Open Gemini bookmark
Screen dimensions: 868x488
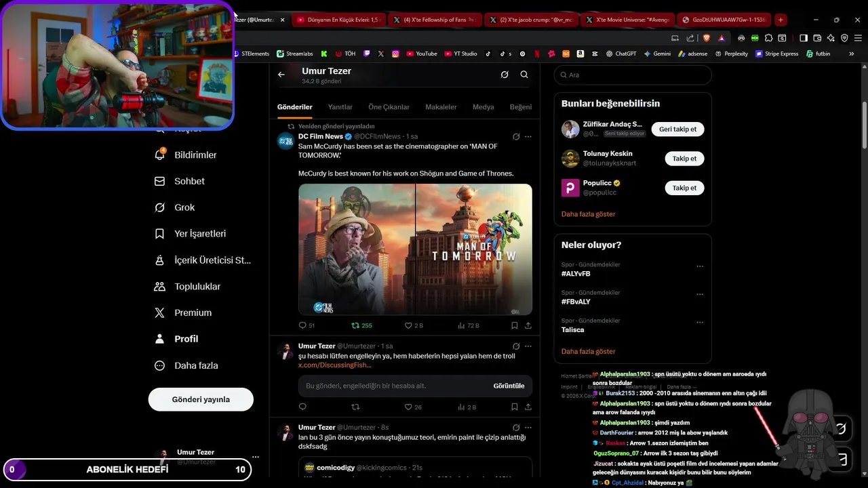tap(657, 54)
